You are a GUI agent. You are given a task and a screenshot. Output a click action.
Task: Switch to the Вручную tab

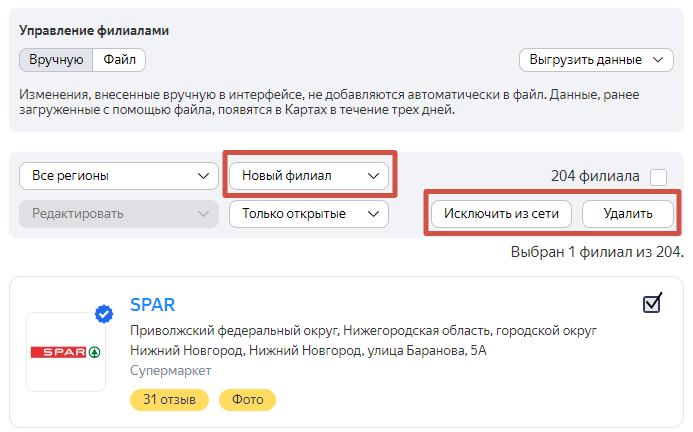(56, 60)
